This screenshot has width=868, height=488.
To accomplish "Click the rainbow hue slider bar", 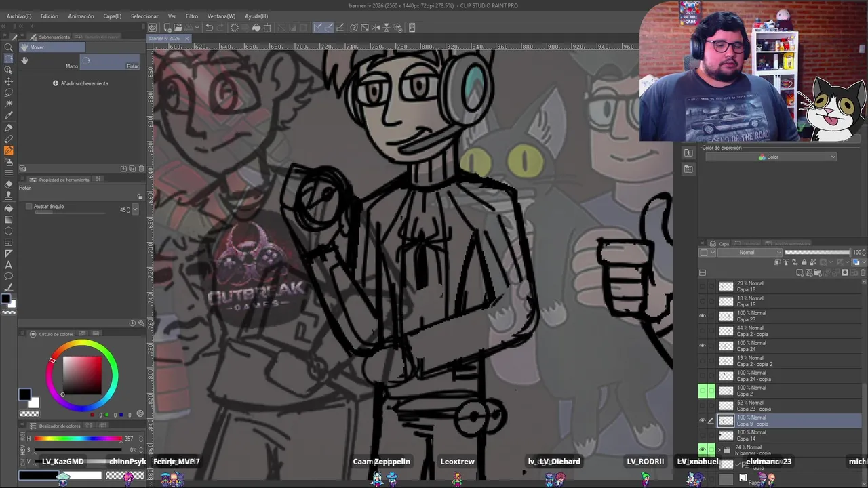I will pyautogui.click(x=79, y=439).
